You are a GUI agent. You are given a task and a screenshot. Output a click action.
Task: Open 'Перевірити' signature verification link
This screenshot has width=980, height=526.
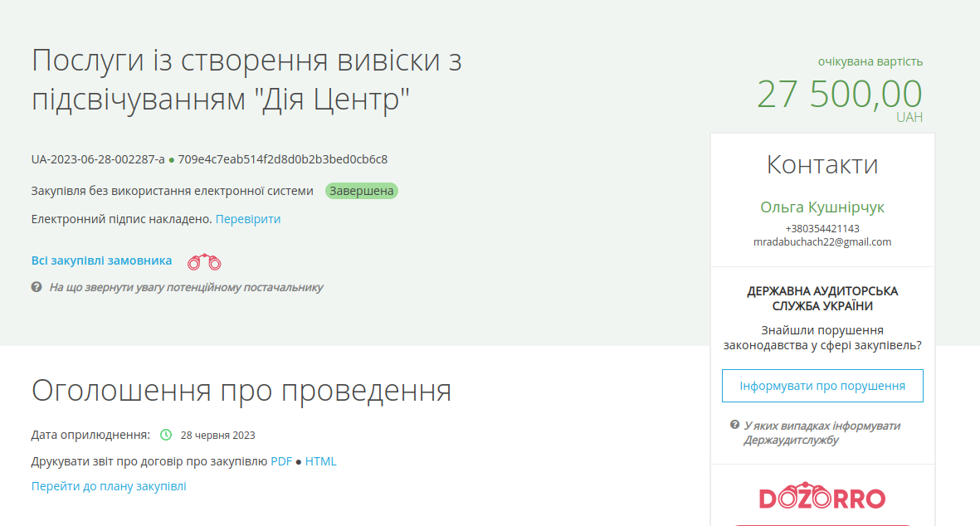click(248, 219)
